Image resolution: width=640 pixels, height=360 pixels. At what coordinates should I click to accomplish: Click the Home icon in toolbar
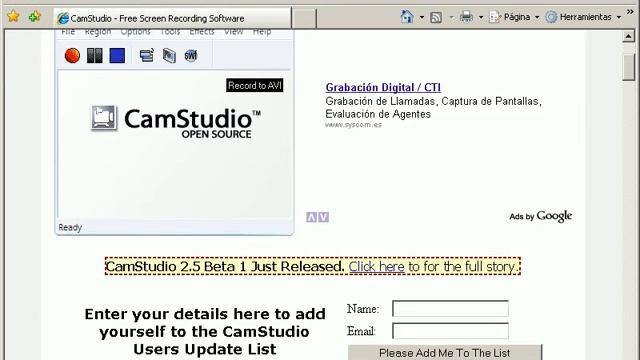[x=407, y=17]
